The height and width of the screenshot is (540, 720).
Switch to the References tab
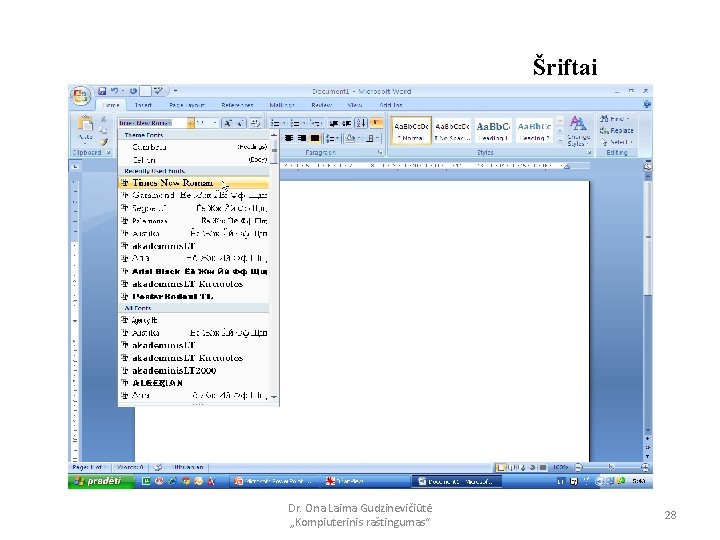(x=237, y=105)
